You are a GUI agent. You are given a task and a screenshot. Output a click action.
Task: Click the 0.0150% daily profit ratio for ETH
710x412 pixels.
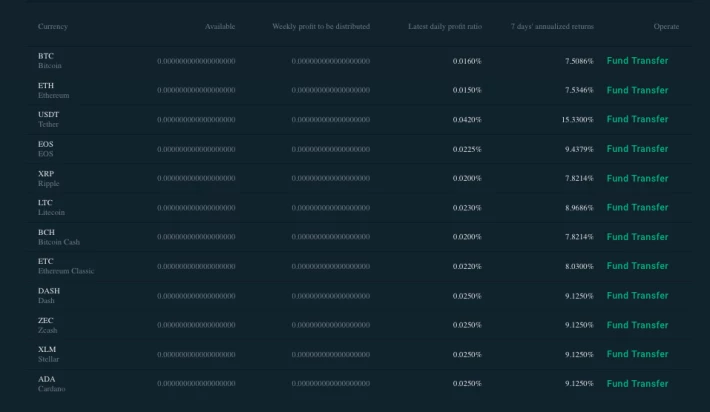tap(467, 90)
